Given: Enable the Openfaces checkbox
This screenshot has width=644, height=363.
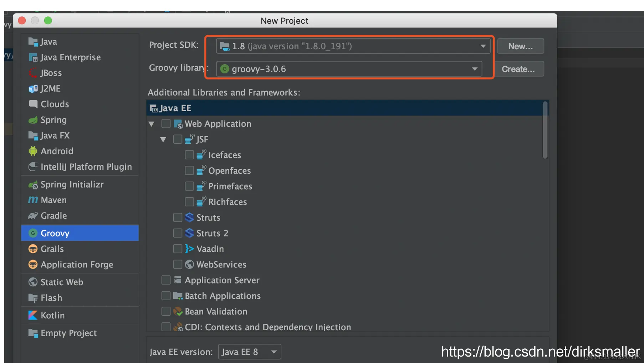Looking at the screenshot, I should (x=189, y=170).
